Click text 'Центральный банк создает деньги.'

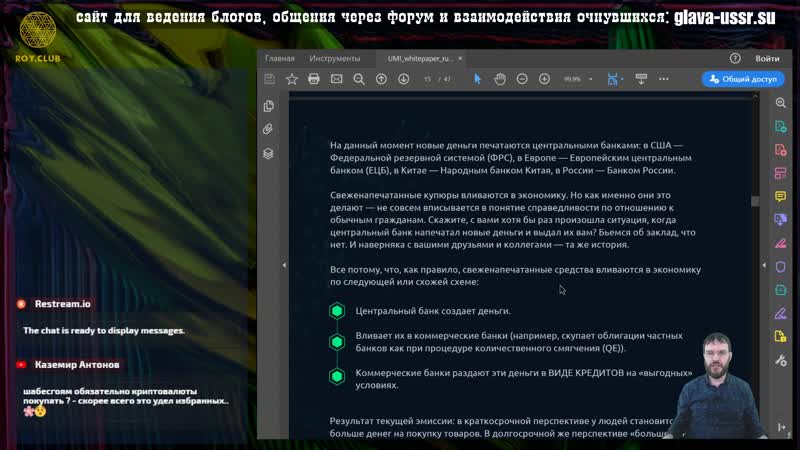pos(433,311)
